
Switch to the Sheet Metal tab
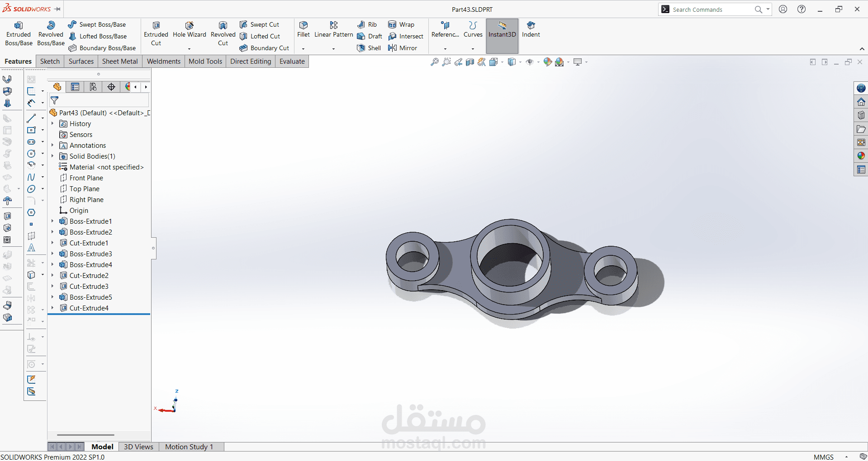(x=120, y=61)
